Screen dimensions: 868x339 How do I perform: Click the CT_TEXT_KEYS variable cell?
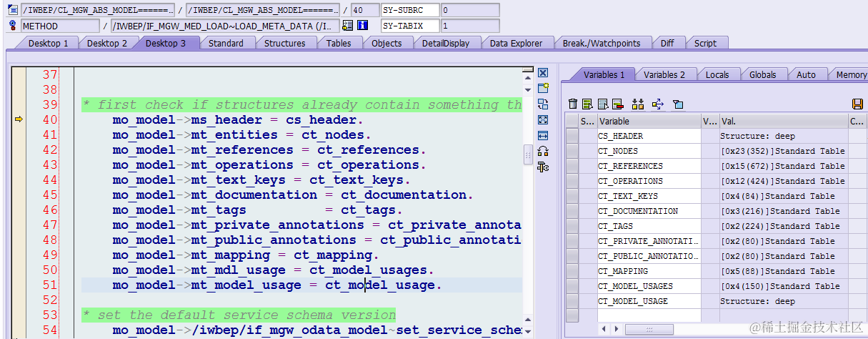pos(649,196)
